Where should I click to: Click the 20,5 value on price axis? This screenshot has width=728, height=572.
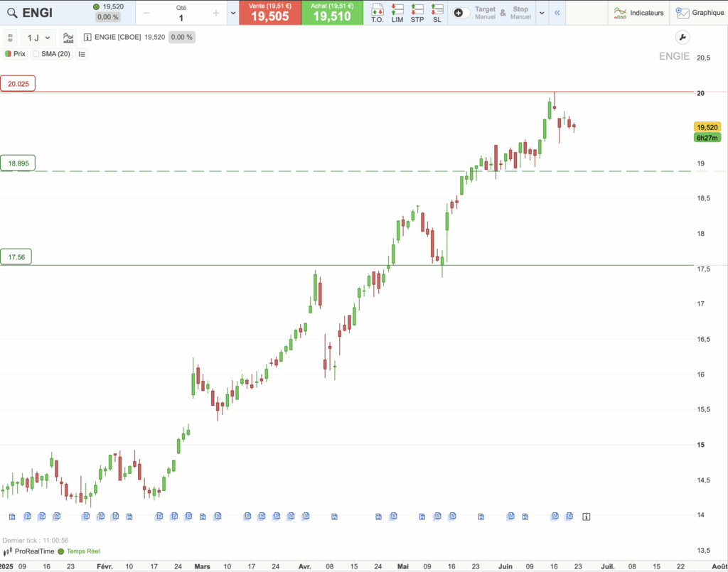click(x=703, y=58)
